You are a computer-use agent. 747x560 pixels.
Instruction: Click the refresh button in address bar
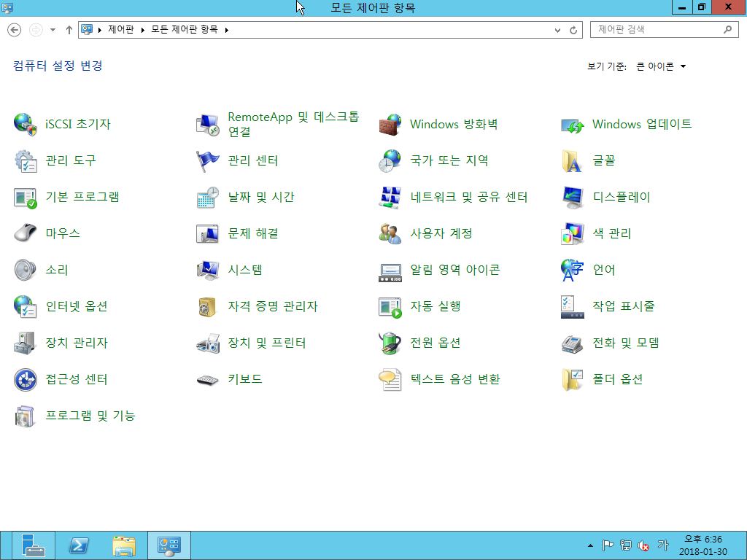point(574,30)
